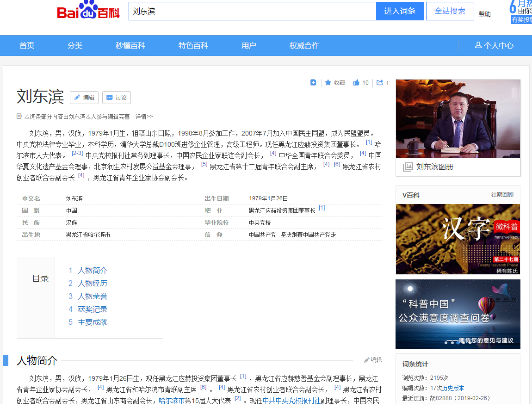Click the 进入词条 button
The width and height of the screenshot is (532, 414).
400,11
